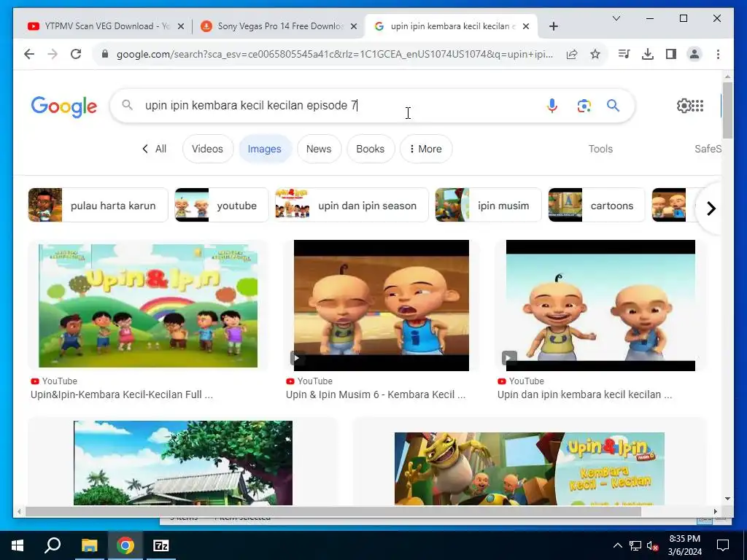This screenshot has height=560, width=747.
Task: Select the Books search filter
Action: [x=370, y=149]
